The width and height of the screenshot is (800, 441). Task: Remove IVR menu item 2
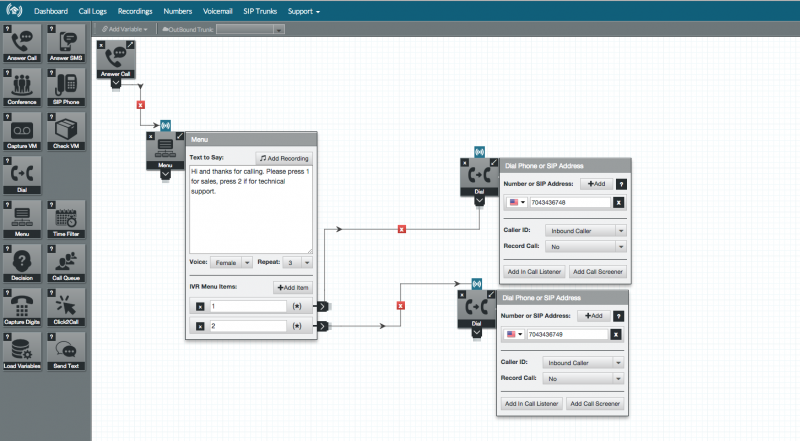click(200, 326)
